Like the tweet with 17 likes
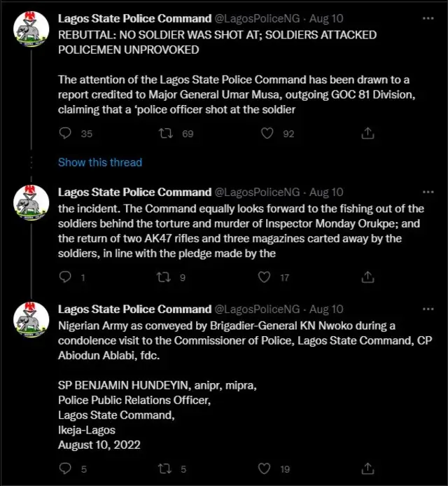The width and height of the screenshot is (448, 486). [265, 277]
